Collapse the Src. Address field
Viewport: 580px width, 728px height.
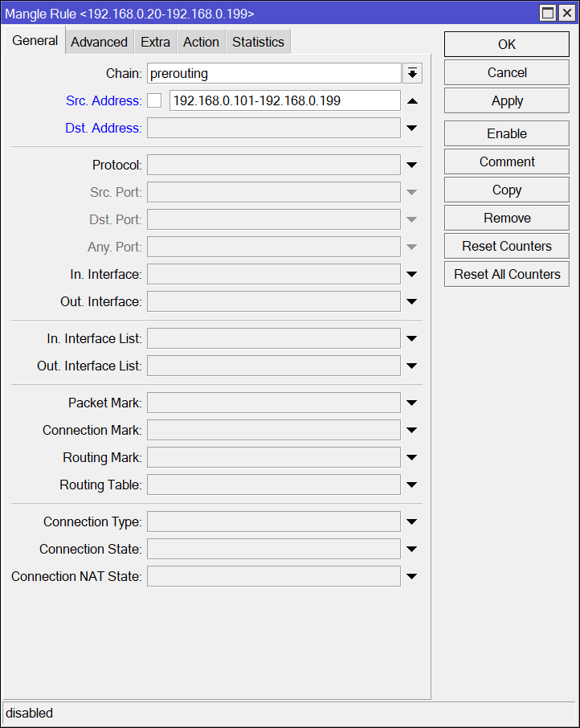click(412, 101)
